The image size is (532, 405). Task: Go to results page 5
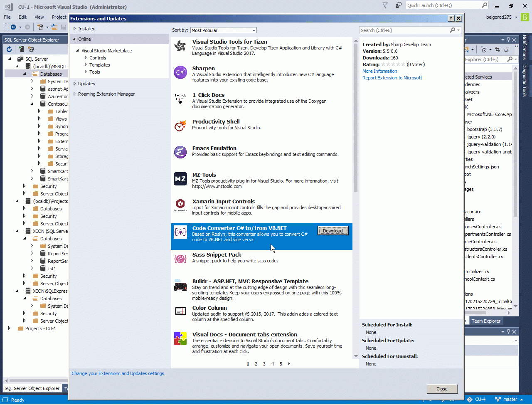[281, 364]
